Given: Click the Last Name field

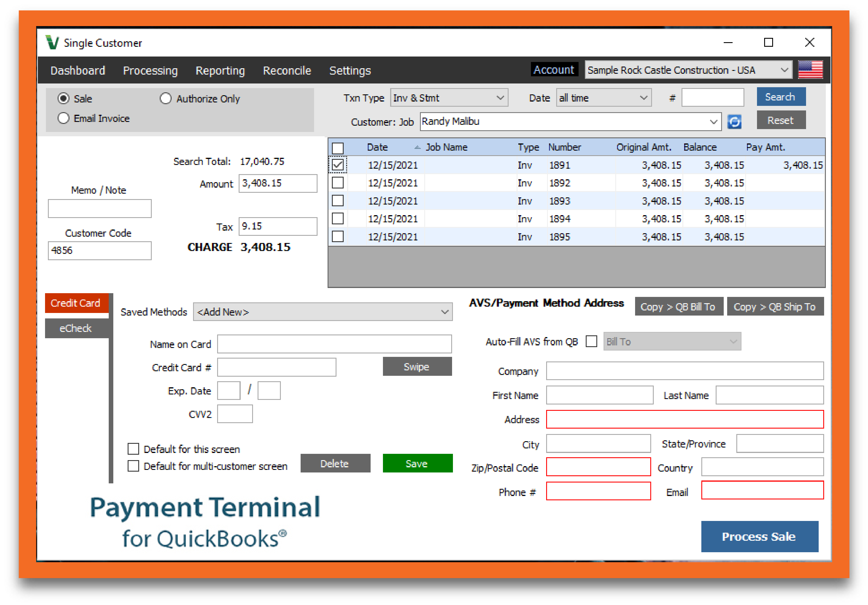Looking at the screenshot, I should pos(769,395).
